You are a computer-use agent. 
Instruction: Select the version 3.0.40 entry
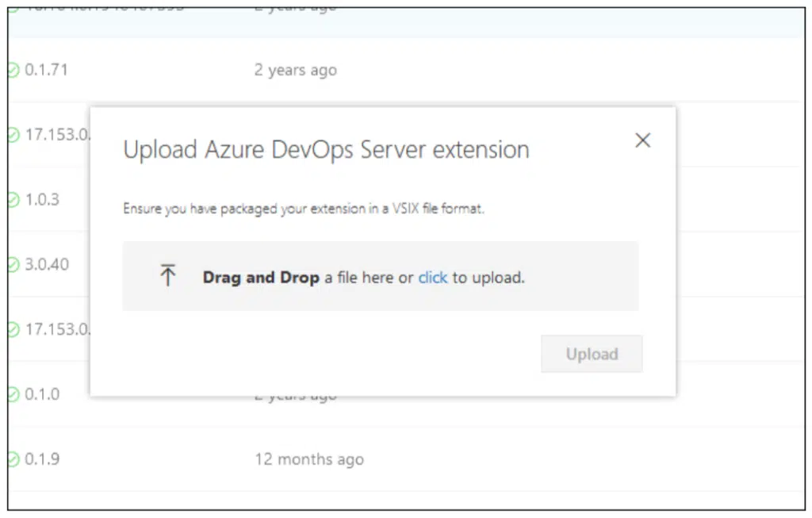47,264
